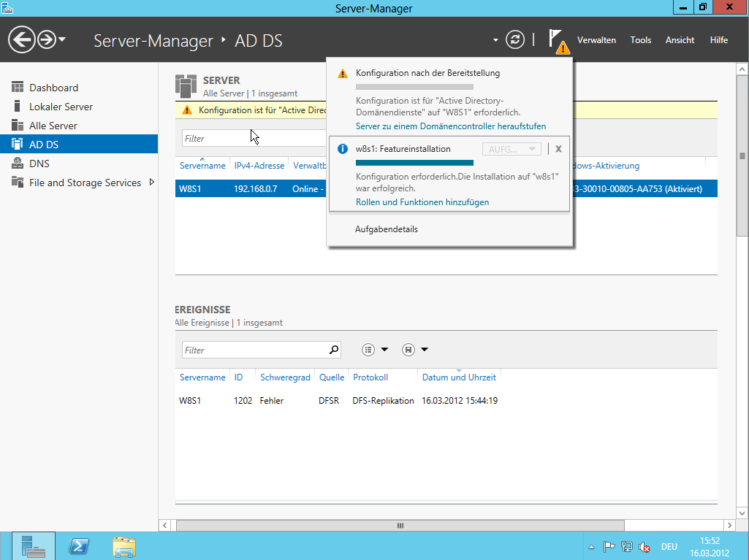Open the navigation history dropdown arrow
The width and height of the screenshot is (749, 560).
63,39
